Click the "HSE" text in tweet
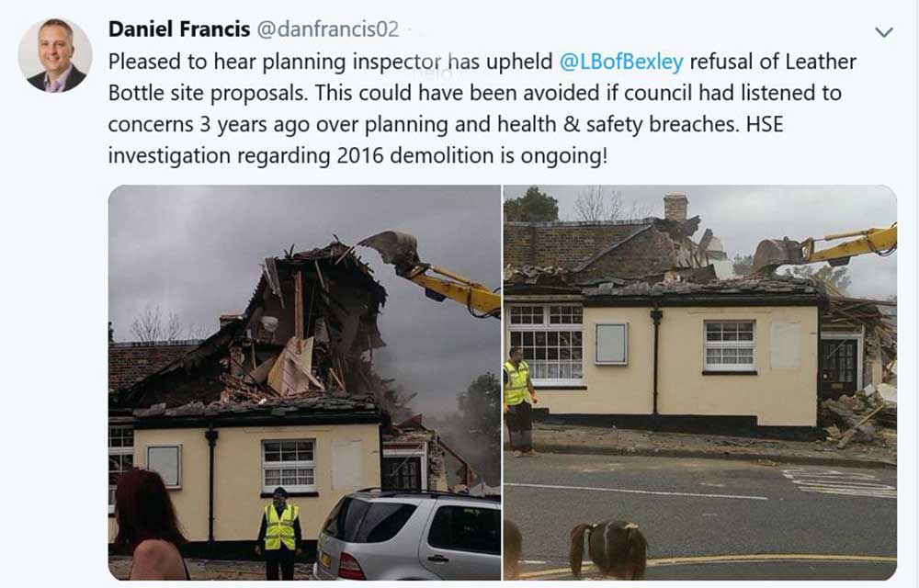 765,124
